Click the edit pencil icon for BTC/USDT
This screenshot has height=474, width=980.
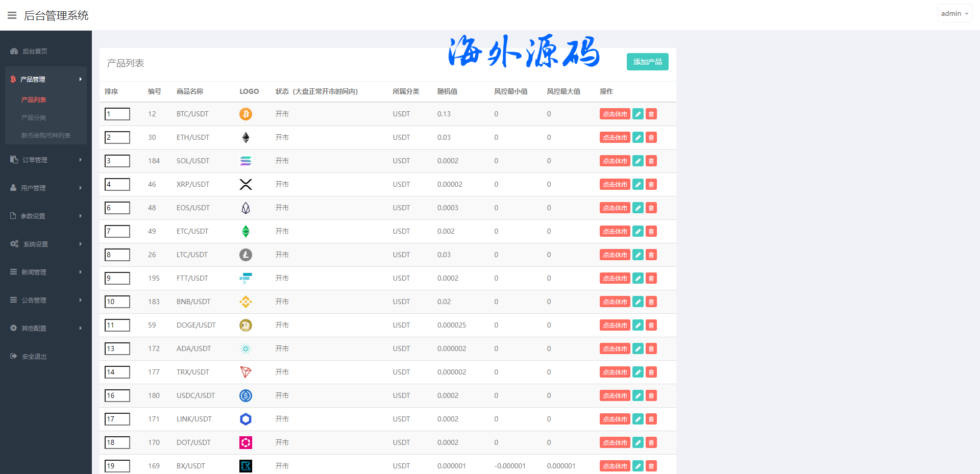tap(638, 114)
